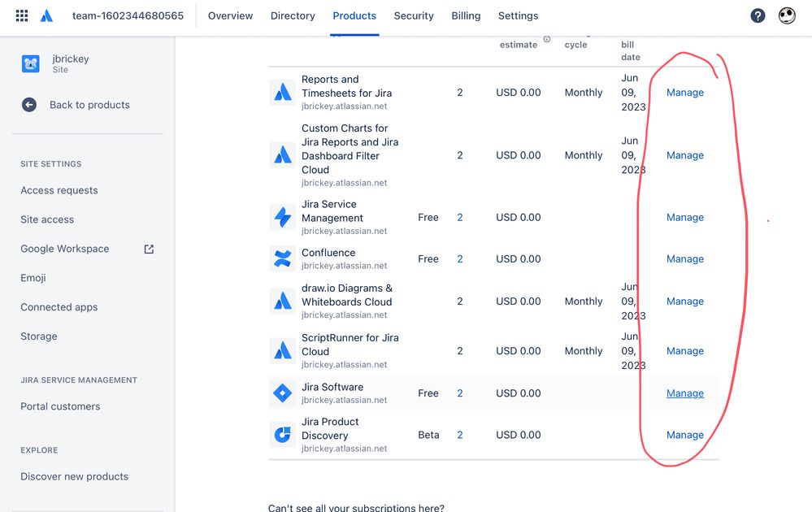812x512 pixels.
Task: Click the Jira Product Discovery name
Action: pos(330,428)
